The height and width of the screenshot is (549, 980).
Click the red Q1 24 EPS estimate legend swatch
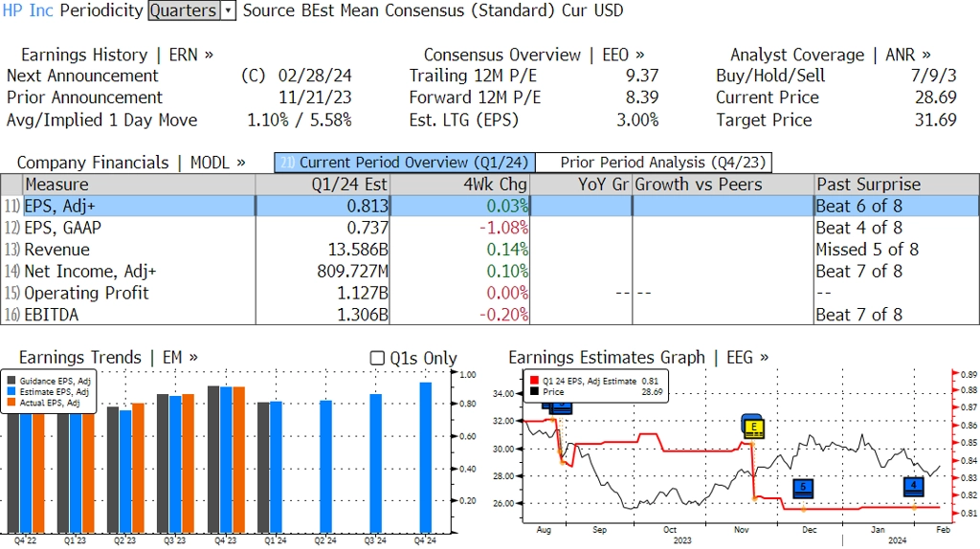pos(534,381)
